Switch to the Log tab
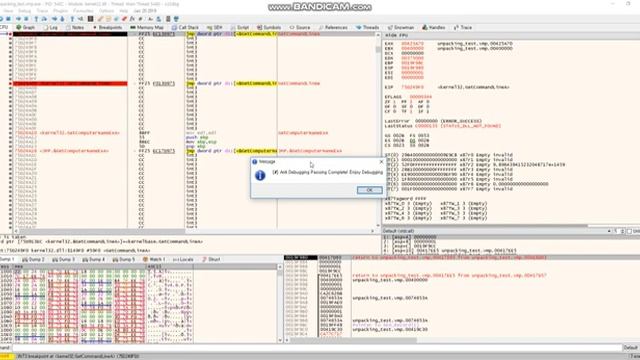 coord(51,27)
